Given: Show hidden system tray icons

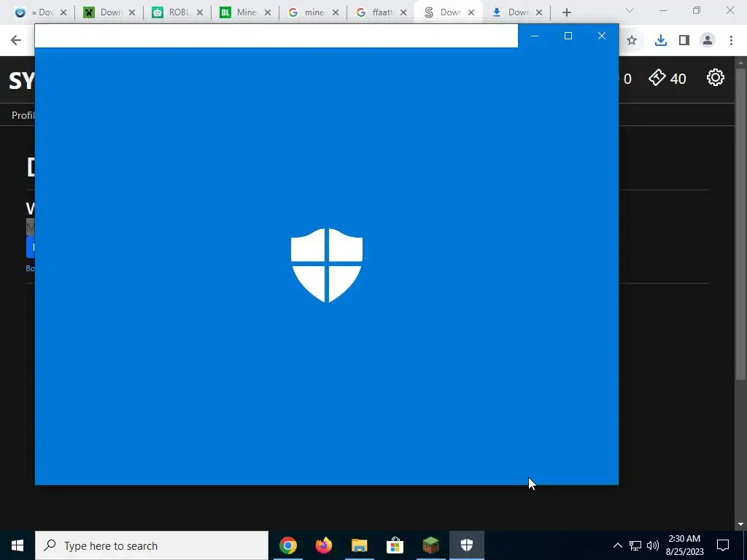Looking at the screenshot, I should point(617,545).
